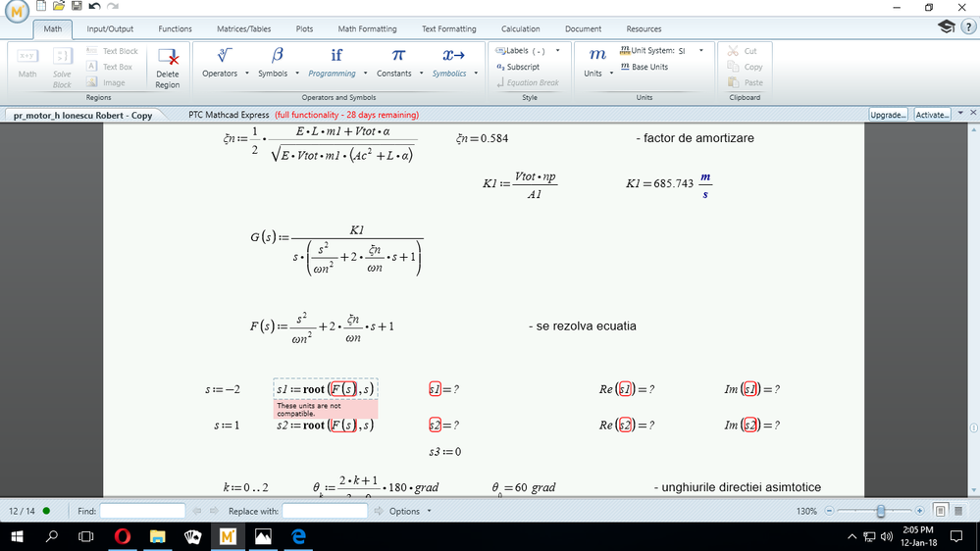This screenshot has width=980, height=551.
Task: Switch to page view mode in status bar
Action: click(940, 511)
